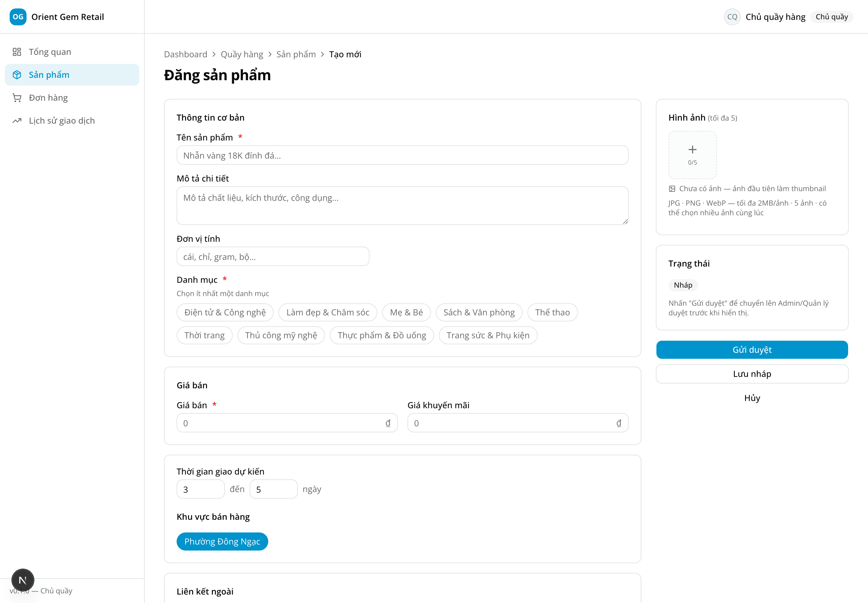
Task: Open Tổng quan in the sidebar
Action: tap(72, 52)
